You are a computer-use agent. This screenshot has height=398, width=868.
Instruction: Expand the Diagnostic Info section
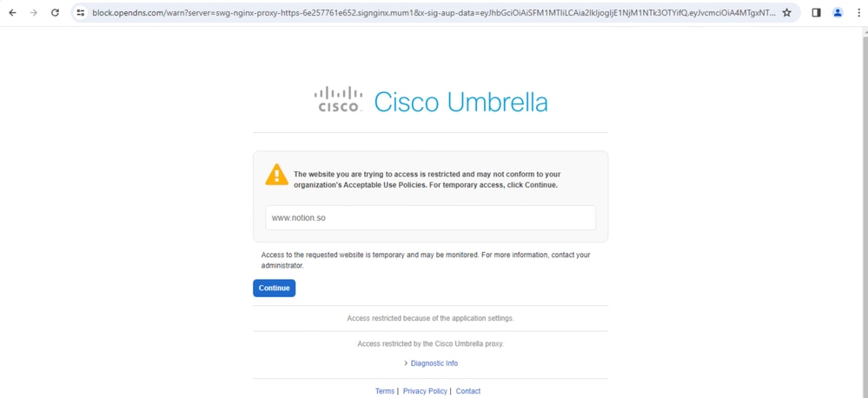tap(434, 363)
